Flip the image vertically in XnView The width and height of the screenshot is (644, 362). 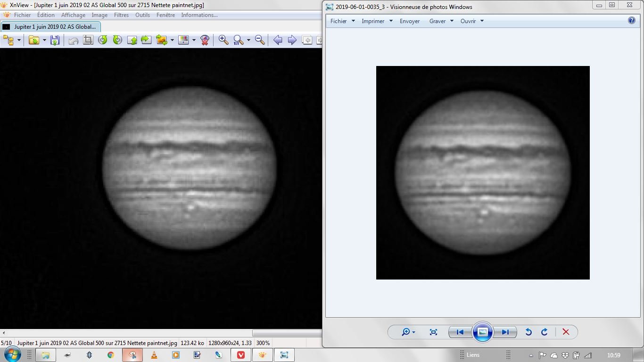point(132,40)
